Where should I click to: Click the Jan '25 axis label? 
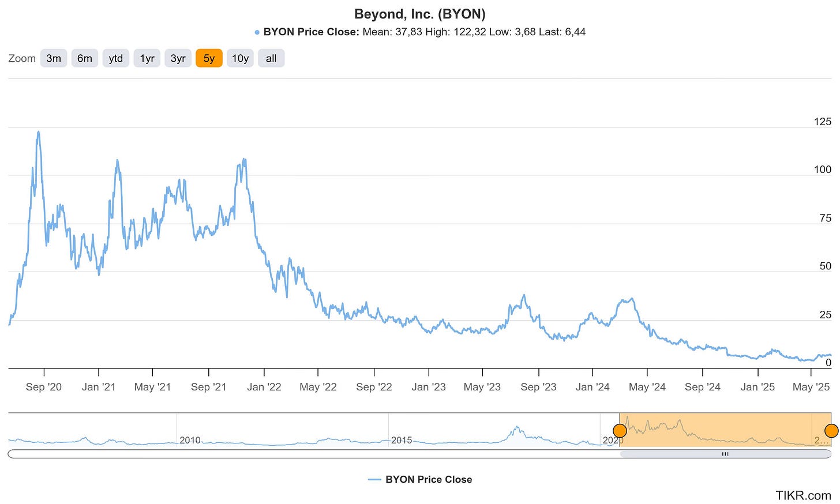pyautogui.click(x=757, y=387)
